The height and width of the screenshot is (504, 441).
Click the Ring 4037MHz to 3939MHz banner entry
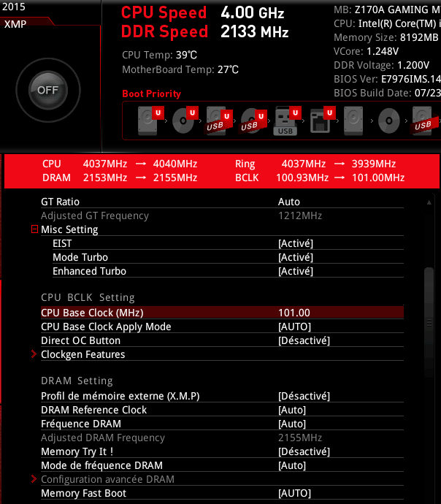point(315,164)
